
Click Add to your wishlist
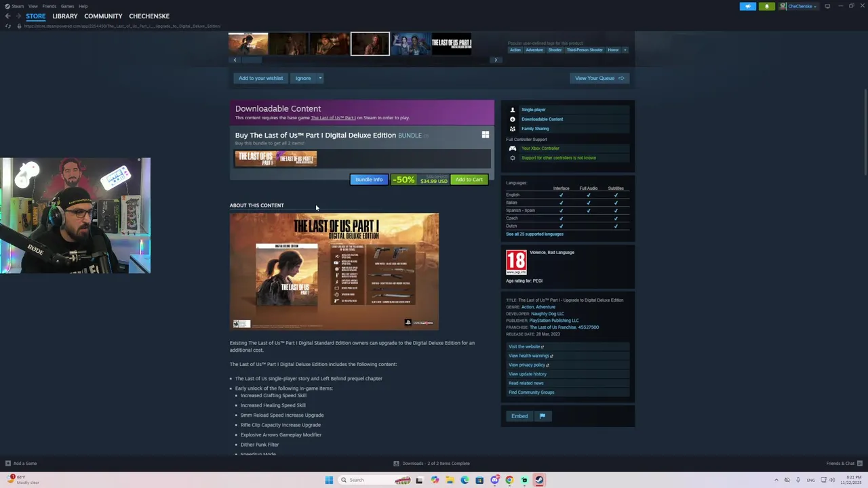pyautogui.click(x=260, y=78)
